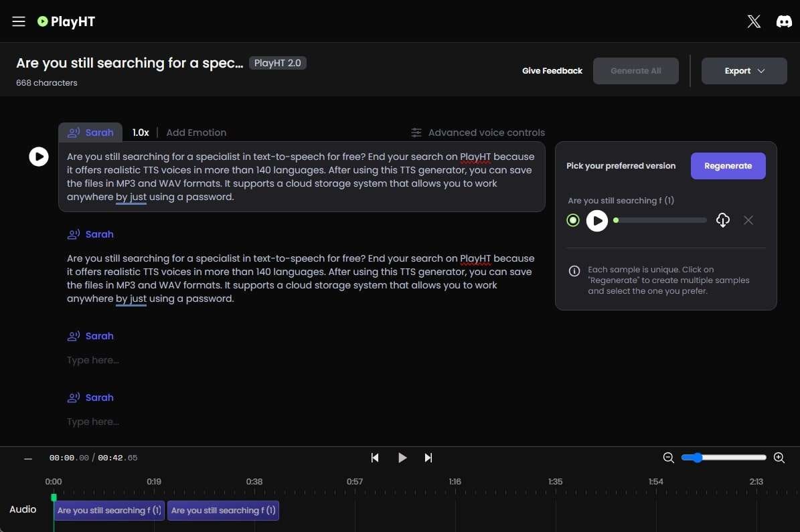
Task: Click the PlayHT 2.0 model badge
Action: click(x=278, y=63)
